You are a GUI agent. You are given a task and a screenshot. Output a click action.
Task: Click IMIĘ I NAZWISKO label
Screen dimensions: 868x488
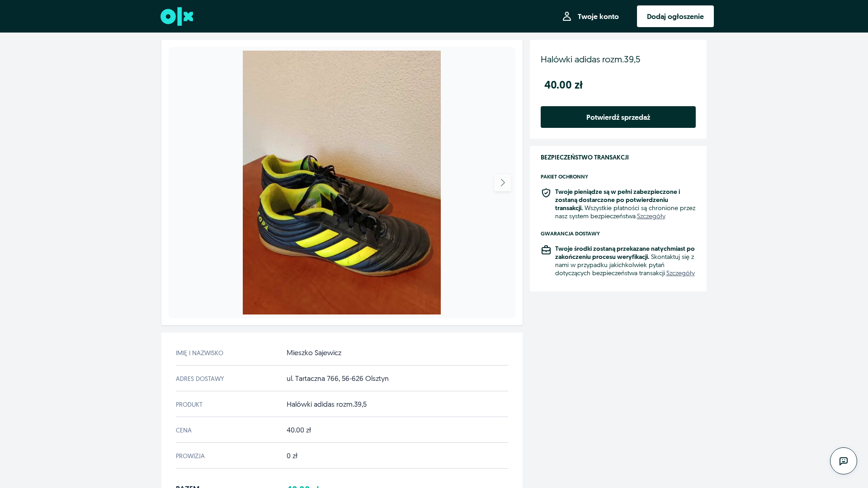[x=199, y=353]
